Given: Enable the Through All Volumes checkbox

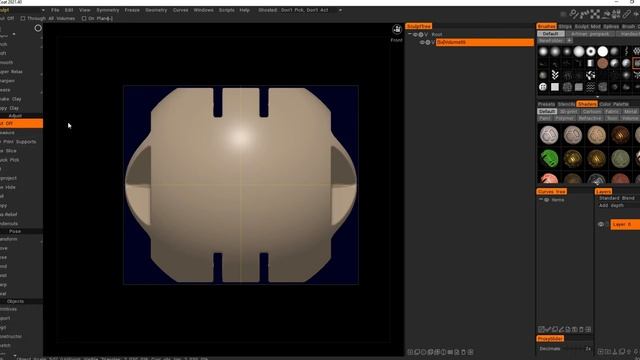Looking at the screenshot, I should (23, 18).
